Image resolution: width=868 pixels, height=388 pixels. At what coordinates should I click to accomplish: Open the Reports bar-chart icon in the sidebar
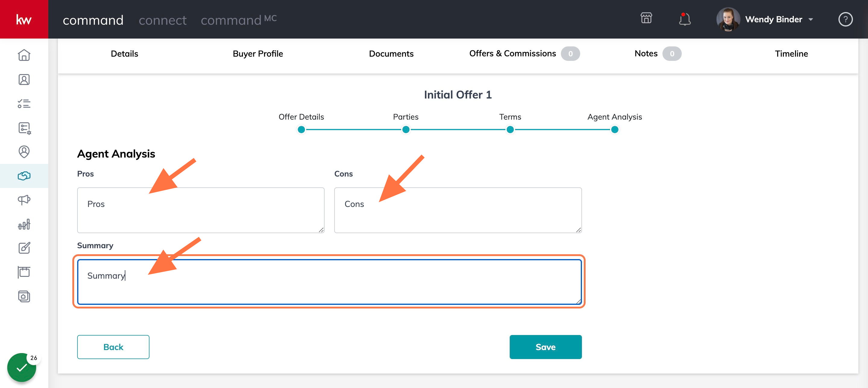24,224
